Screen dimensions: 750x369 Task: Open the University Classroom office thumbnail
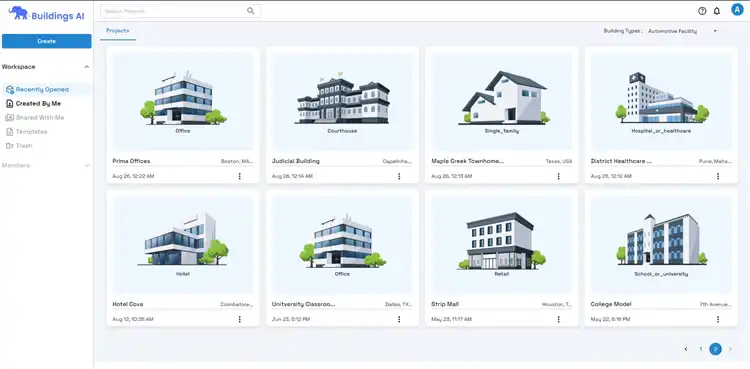(342, 245)
